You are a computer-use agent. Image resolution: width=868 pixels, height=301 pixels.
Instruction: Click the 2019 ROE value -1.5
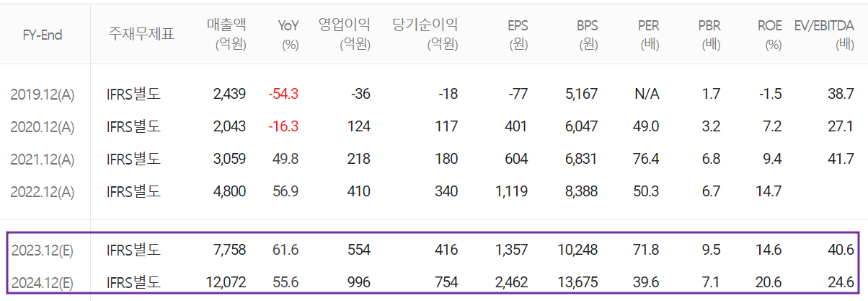pos(770,94)
